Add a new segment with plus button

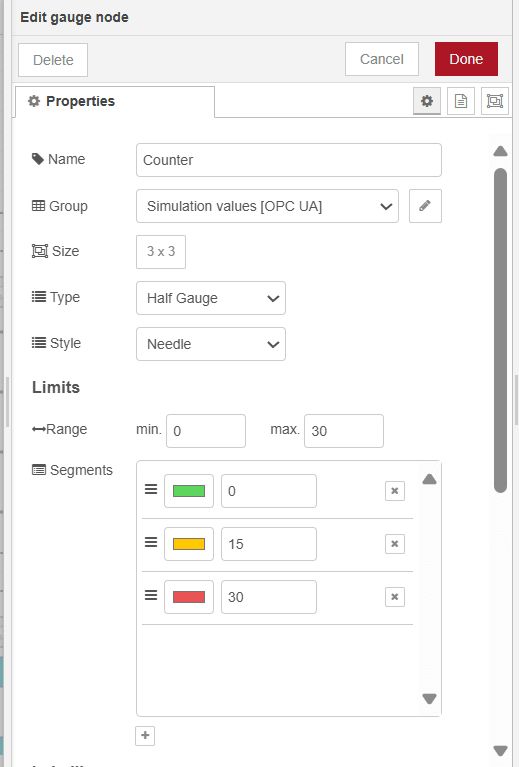click(145, 735)
